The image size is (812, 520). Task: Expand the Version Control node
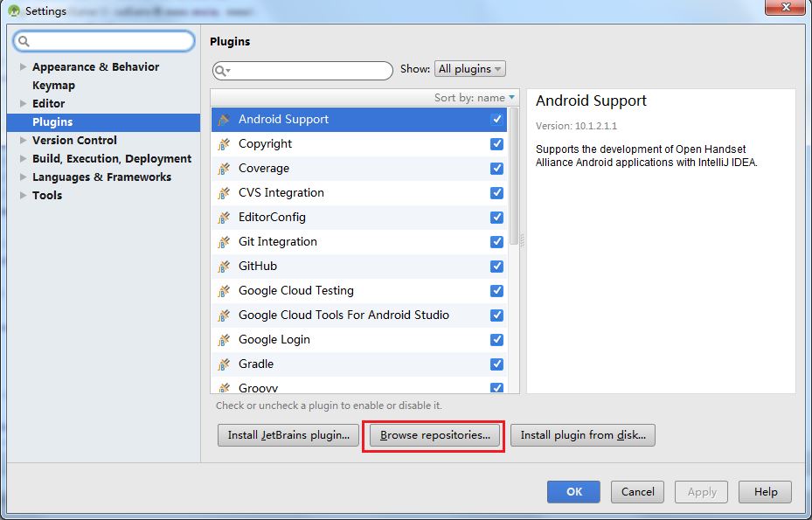click(x=23, y=141)
